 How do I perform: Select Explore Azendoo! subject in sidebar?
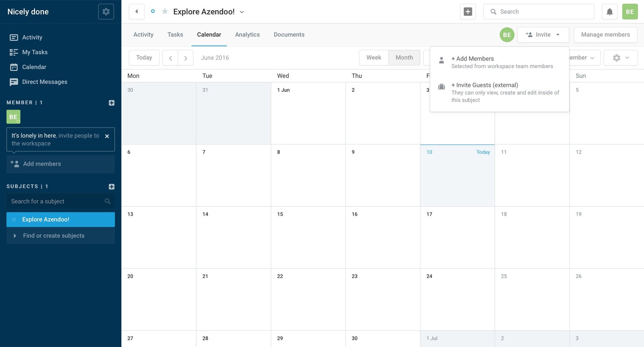pos(60,220)
